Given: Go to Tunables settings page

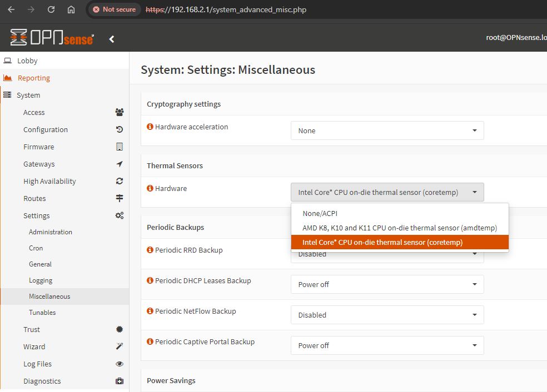Looking at the screenshot, I should pyautogui.click(x=42, y=312).
